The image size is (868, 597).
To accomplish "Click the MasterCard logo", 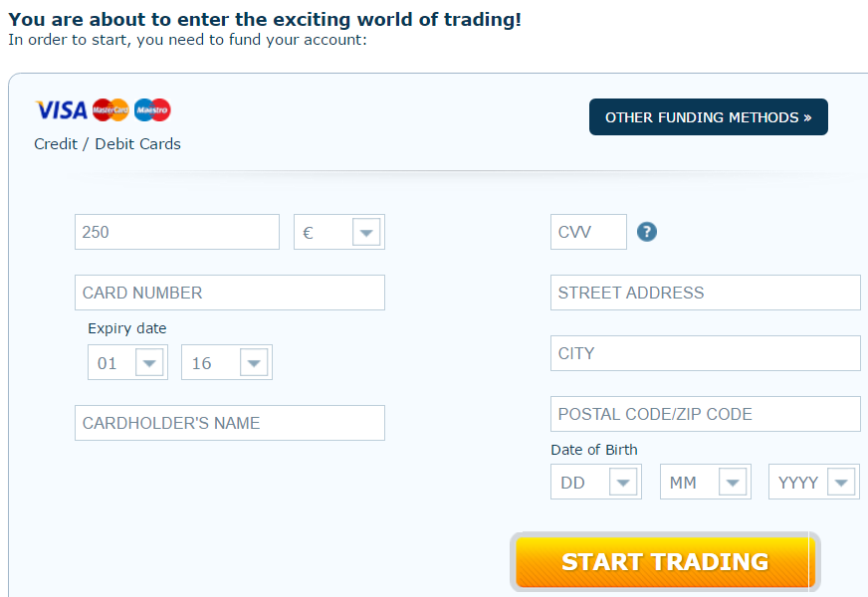I will pos(110,109).
